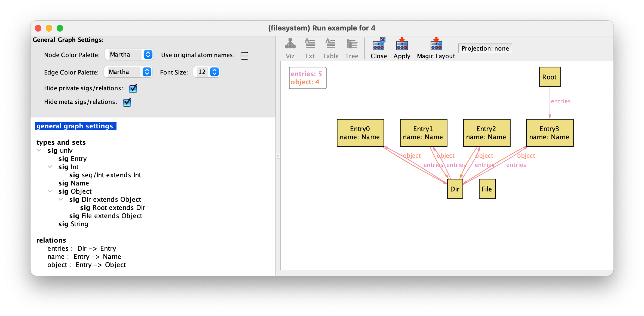
Task: Uncheck Hide meta sigs/relations
Action: click(127, 102)
